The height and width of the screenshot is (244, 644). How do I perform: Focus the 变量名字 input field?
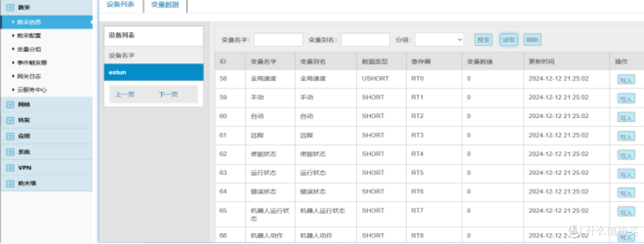click(278, 40)
